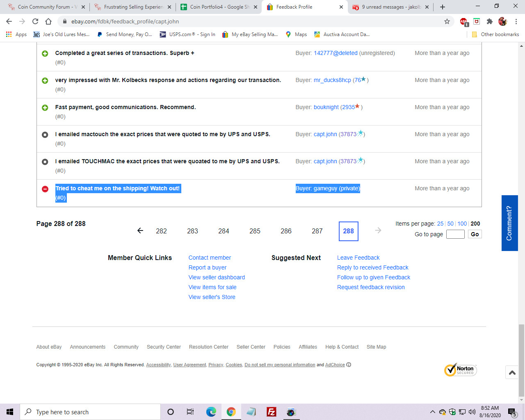The image size is (525, 420).
Task: Open a new browser tab
Action: click(443, 7)
